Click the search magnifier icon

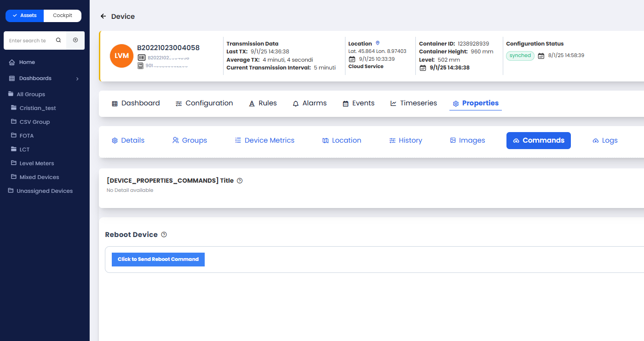click(58, 40)
